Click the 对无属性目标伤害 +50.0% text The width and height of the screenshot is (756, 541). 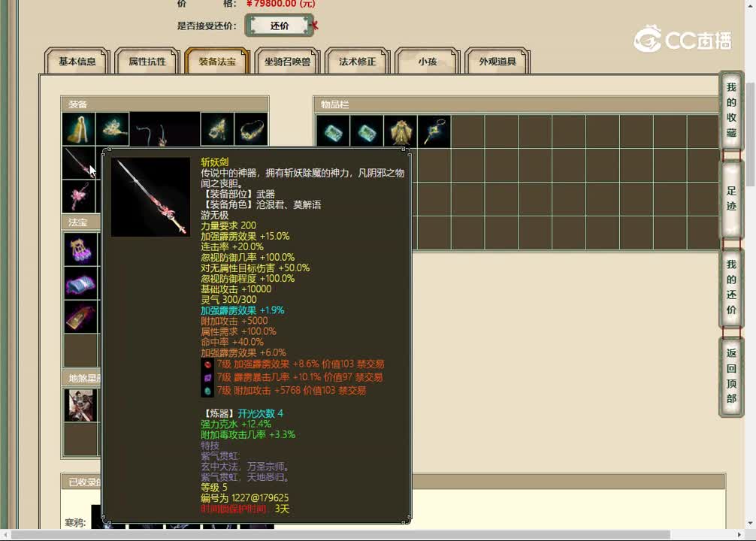pos(255,268)
